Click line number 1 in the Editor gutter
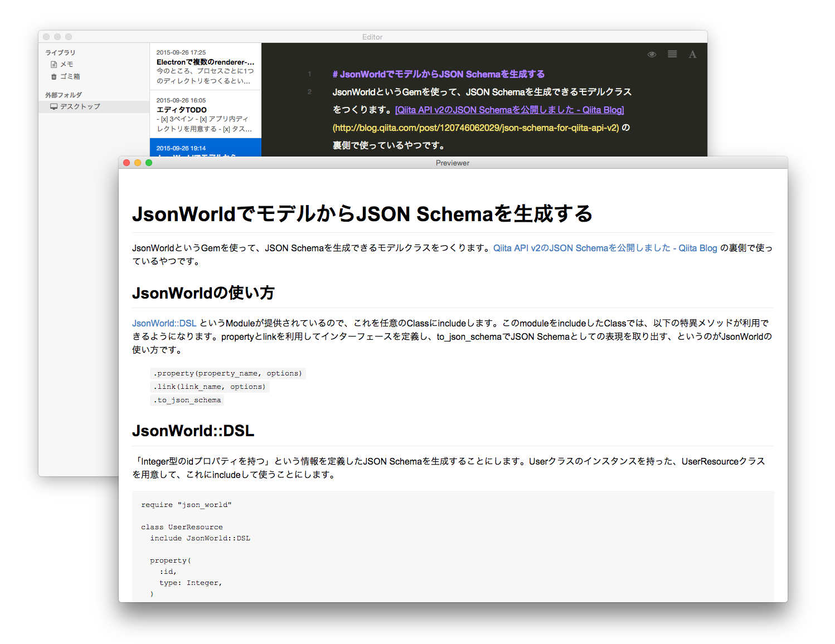 [309, 74]
